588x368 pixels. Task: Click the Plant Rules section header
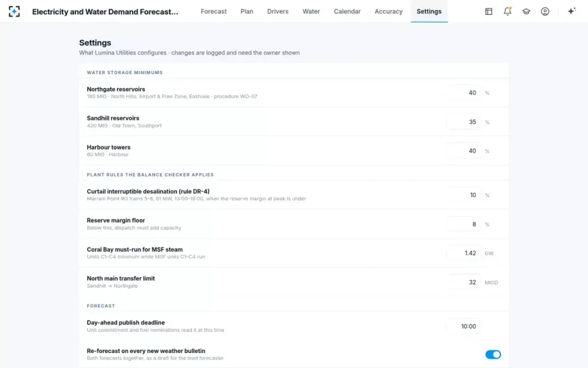point(150,175)
